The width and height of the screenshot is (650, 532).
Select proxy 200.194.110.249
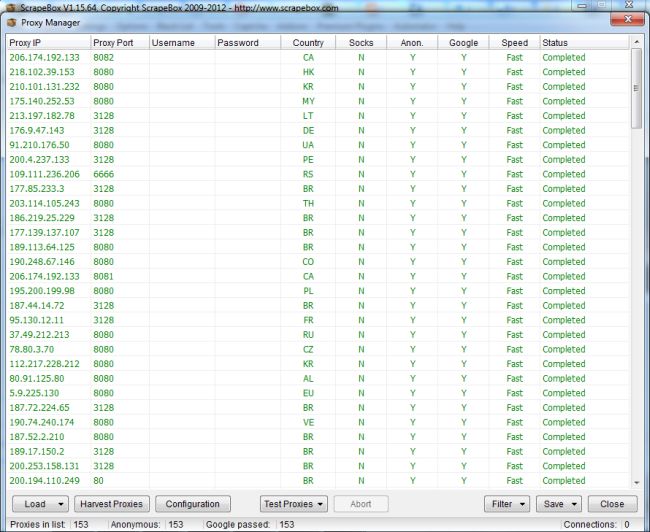coord(44,481)
